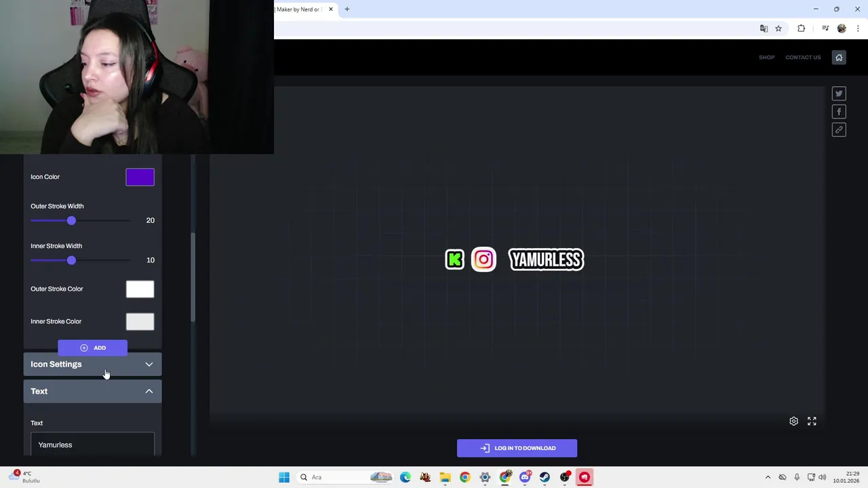Click the Inner Stroke Width slider handle

click(71, 261)
